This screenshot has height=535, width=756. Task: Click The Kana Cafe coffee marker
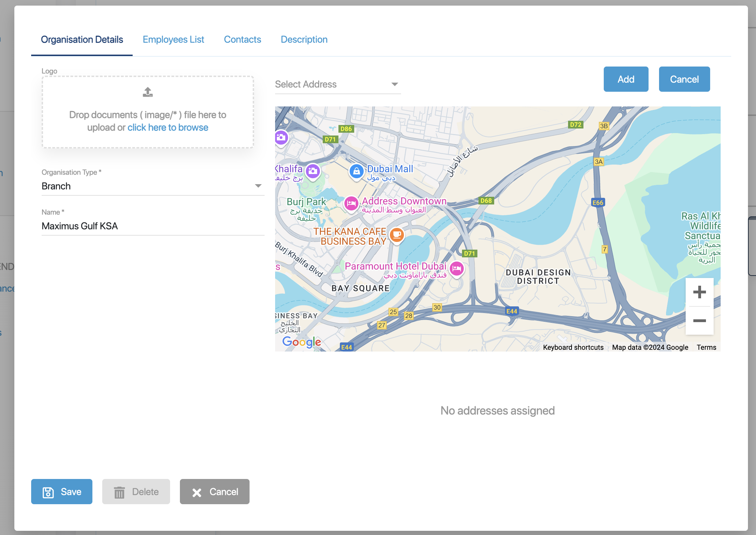coord(397,235)
